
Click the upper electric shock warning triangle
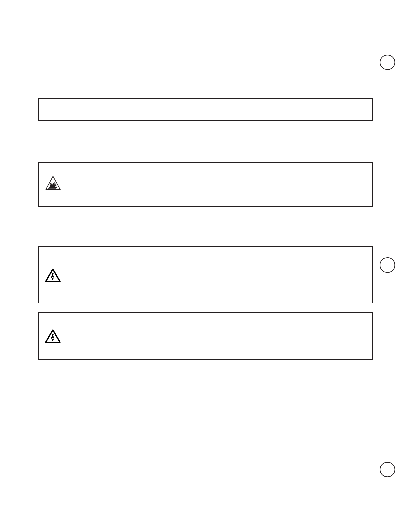coord(53,276)
